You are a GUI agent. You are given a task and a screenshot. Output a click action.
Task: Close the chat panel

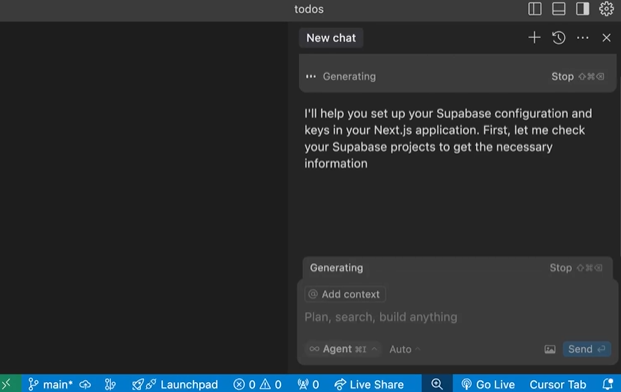[606, 38]
